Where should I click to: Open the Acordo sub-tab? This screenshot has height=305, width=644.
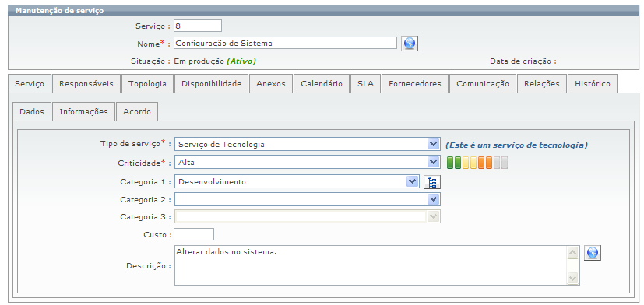point(137,112)
